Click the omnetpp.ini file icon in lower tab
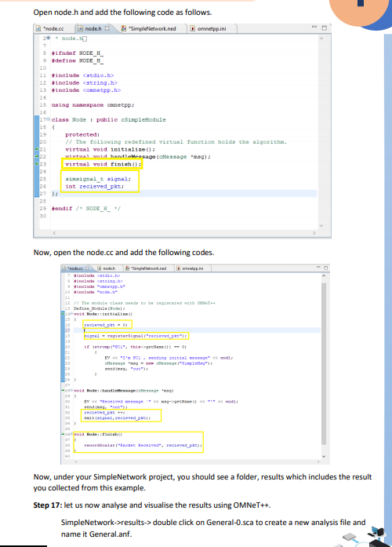This screenshot has width=392, height=547. 179,268
